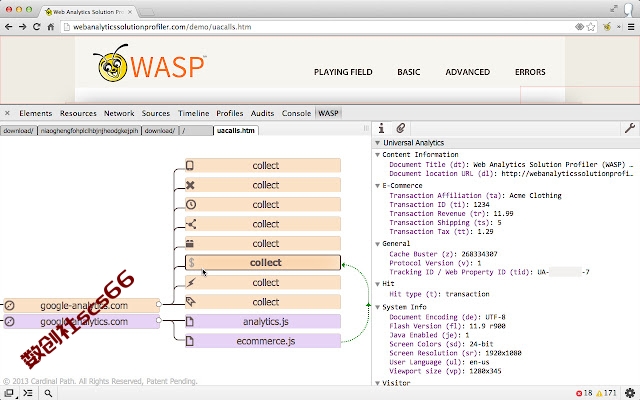Click the WASP bee extension icon in toolbar
Image resolution: width=640 pixels, height=400 pixels.
[607, 27]
